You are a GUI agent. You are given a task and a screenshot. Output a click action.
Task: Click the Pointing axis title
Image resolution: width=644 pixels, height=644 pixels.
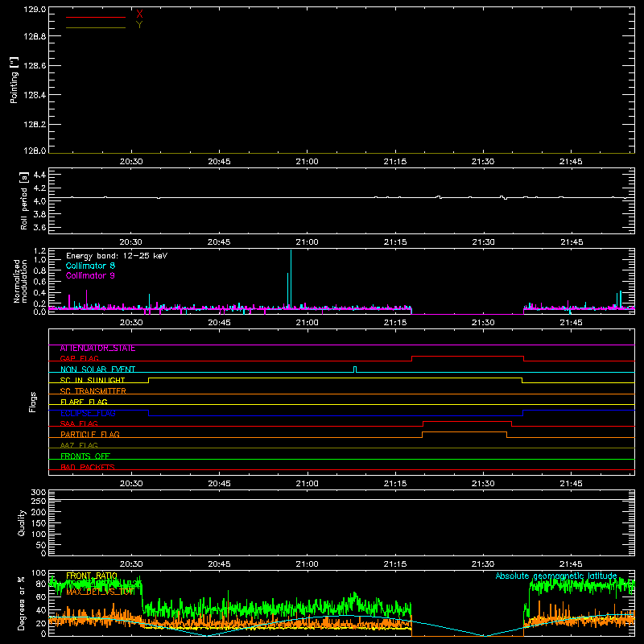point(14,80)
